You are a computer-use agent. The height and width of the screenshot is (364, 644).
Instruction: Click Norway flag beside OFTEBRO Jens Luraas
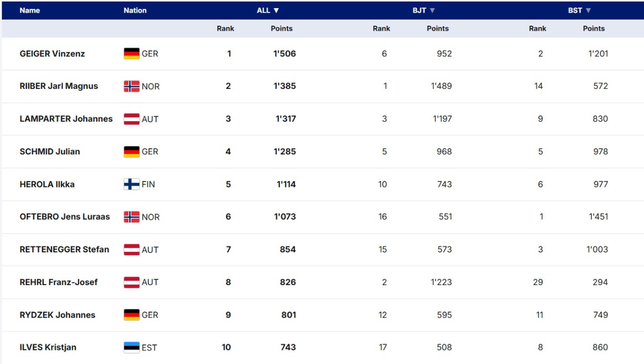coord(131,217)
